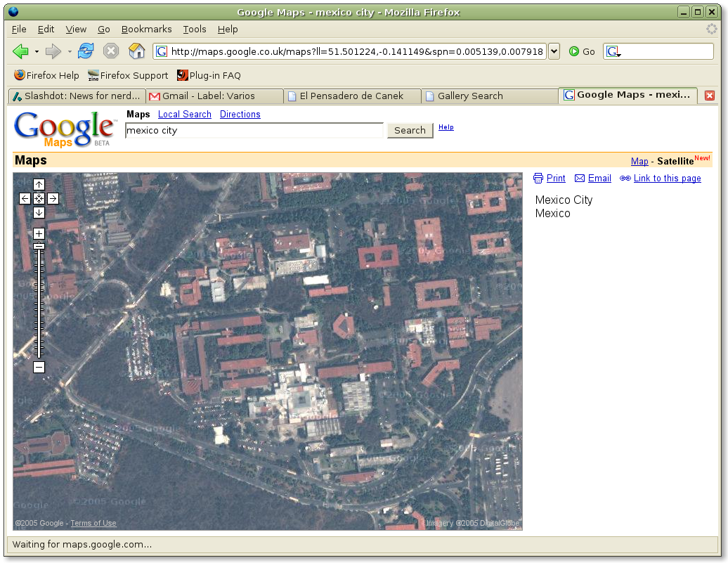Image resolution: width=728 pixels, height=563 pixels.
Task: Open the Tools menu
Action: pyautogui.click(x=195, y=30)
